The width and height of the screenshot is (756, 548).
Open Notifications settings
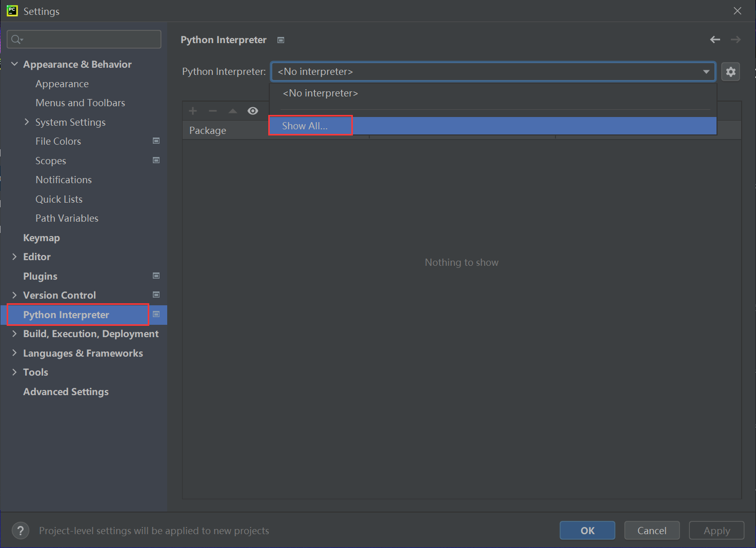pos(64,180)
